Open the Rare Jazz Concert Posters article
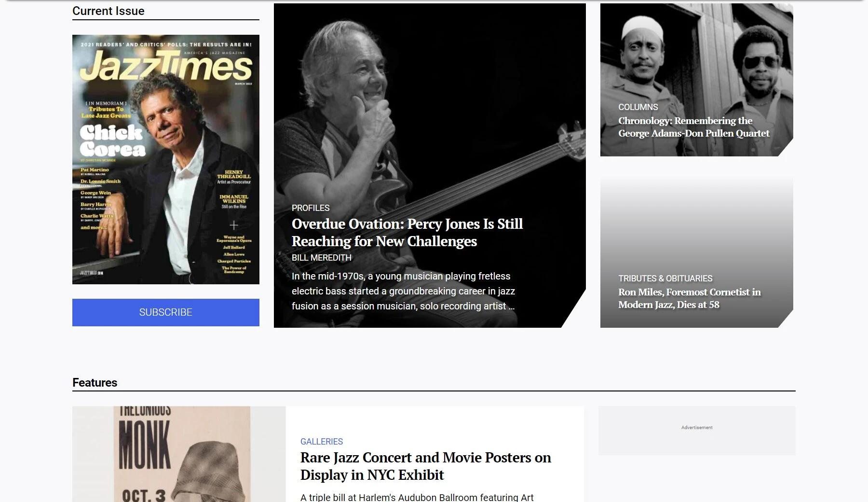Screen dimensions: 868x502 [425, 466]
